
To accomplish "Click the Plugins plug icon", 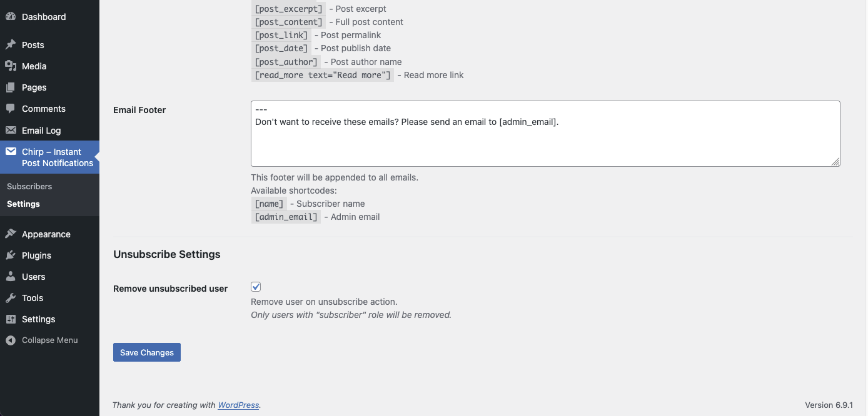I will tap(11, 255).
